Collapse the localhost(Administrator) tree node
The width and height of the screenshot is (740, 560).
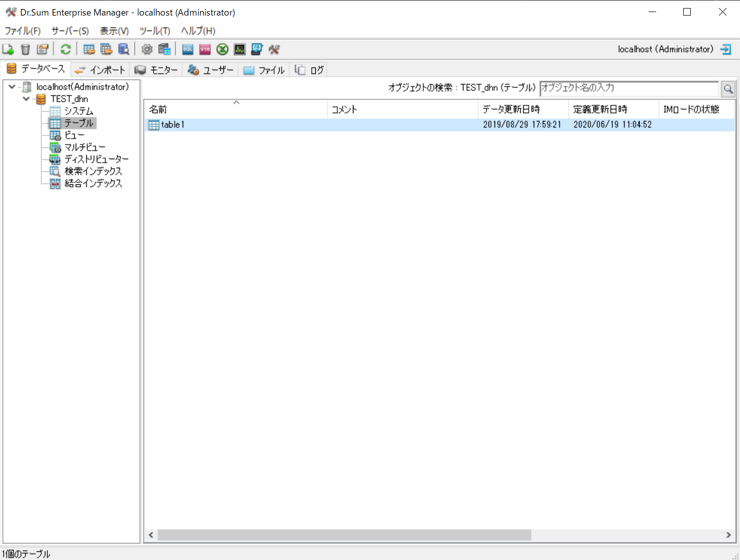[x=11, y=86]
